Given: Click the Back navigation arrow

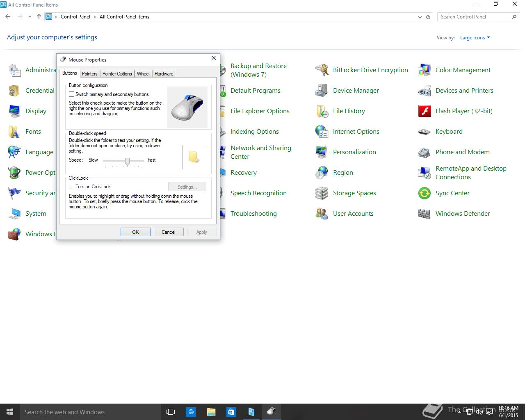Looking at the screenshot, I should pos(8,17).
